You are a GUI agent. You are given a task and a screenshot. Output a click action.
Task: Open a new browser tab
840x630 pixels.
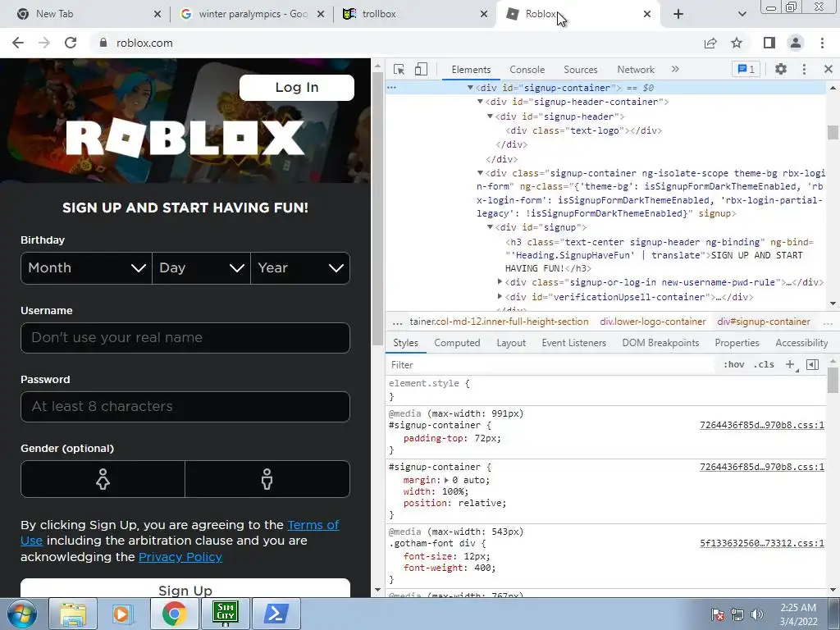click(x=678, y=14)
